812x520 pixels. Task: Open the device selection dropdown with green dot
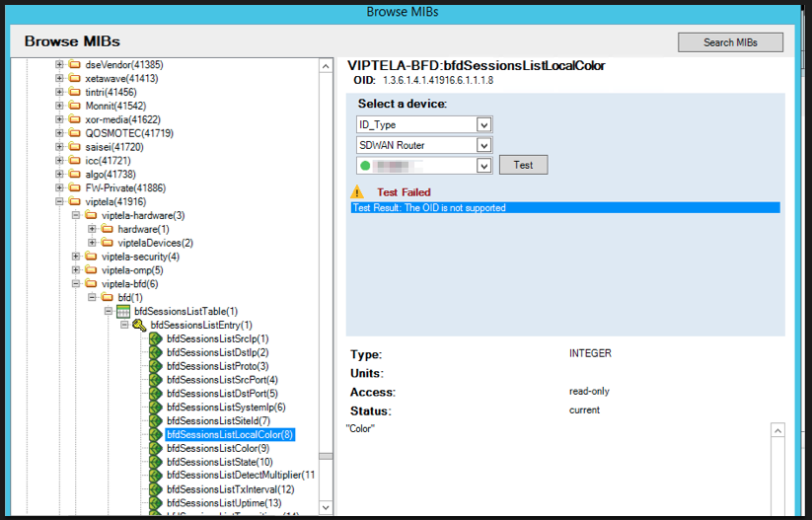tap(483, 166)
